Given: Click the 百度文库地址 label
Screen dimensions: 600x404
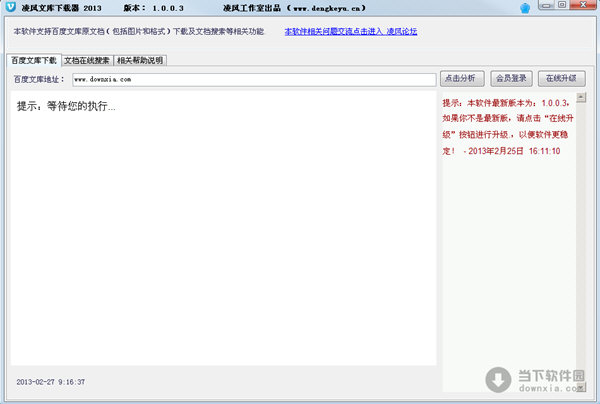Looking at the screenshot, I should pyautogui.click(x=39, y=79).
